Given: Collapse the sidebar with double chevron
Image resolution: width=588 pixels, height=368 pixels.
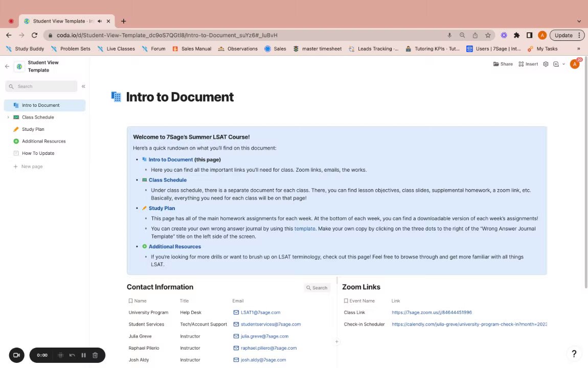Looking at the screenshot, I should point(83,86).
